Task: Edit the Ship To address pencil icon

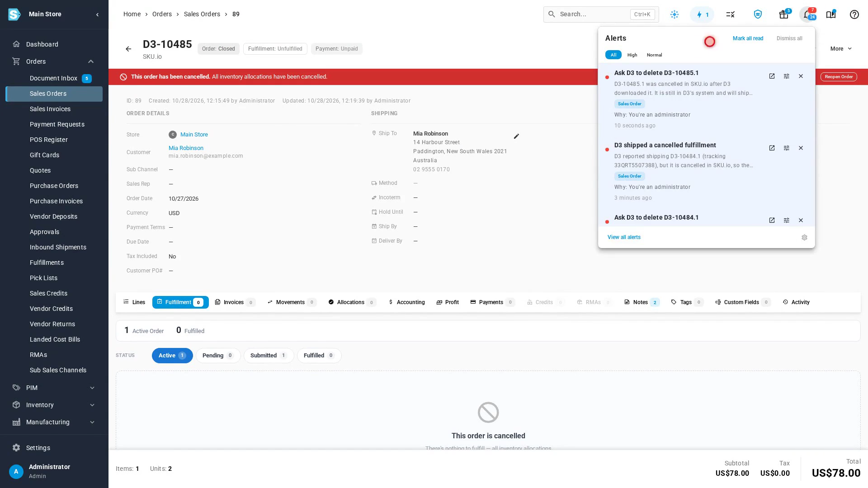Action: point(516,136)
